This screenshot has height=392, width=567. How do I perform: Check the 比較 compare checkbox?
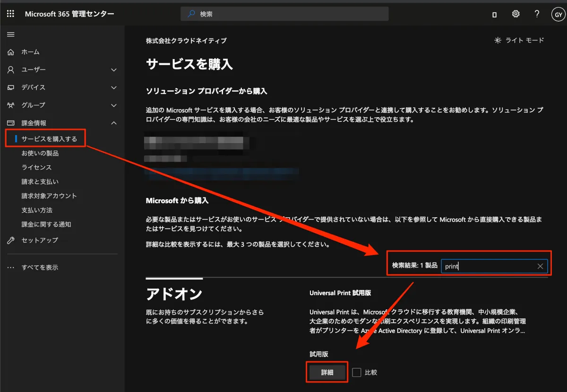pyautogui.click(x=357, y=372)
